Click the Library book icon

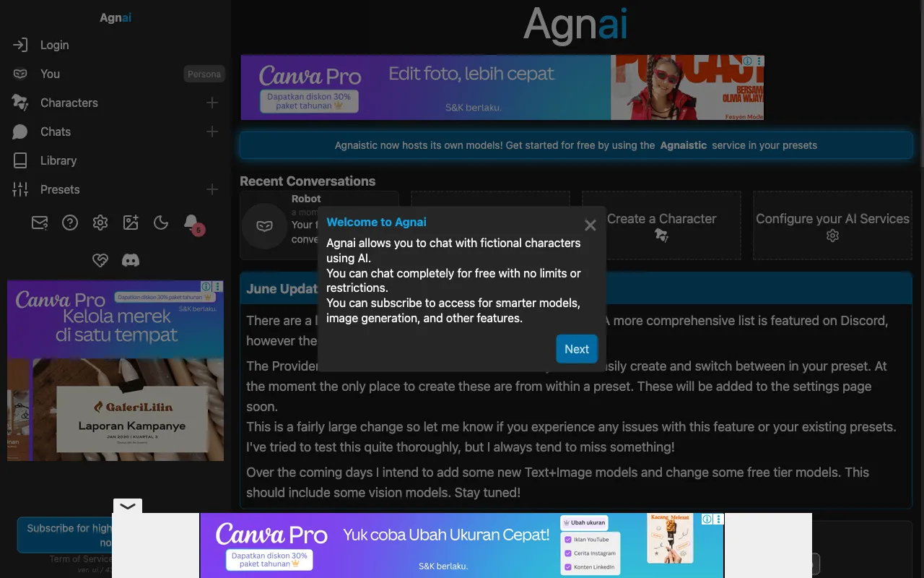tap(20, 160)
